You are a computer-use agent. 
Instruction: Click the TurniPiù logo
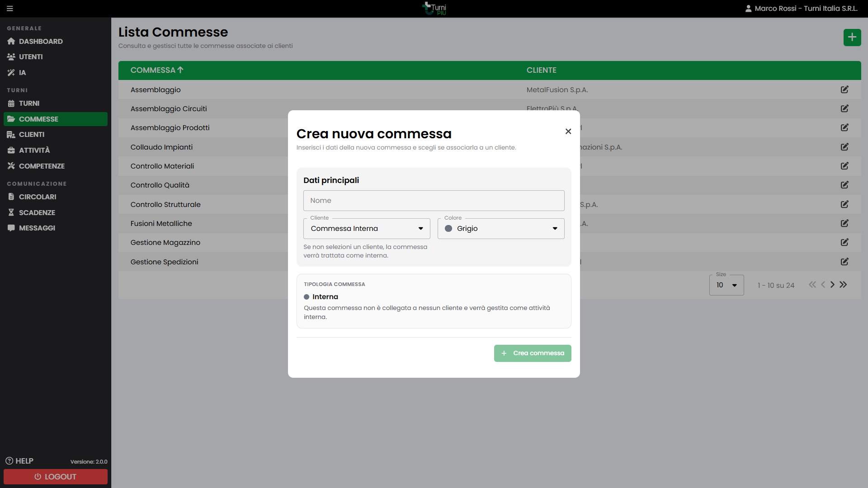(x=434, y=9)
